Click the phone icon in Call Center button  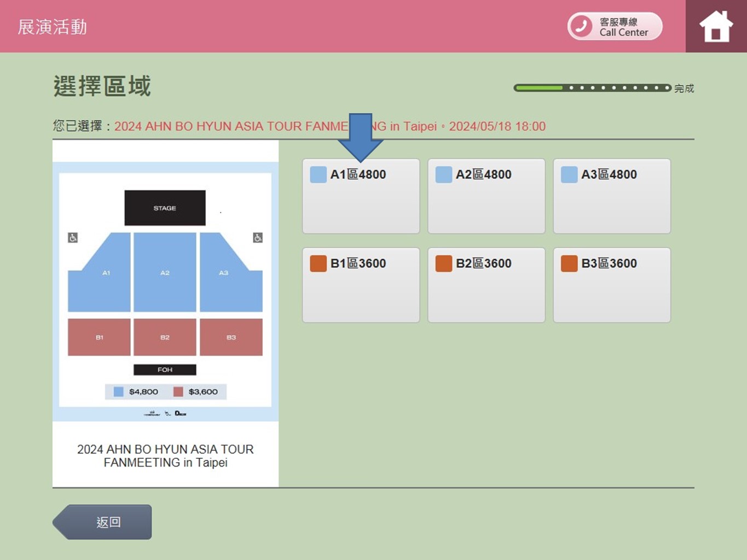coord(581,26)
